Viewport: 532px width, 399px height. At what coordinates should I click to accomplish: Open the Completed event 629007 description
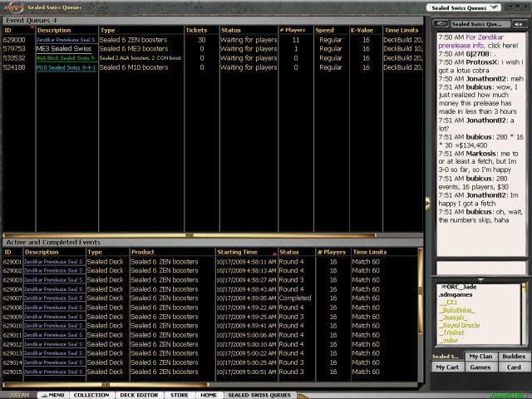(x=53, y=298)
